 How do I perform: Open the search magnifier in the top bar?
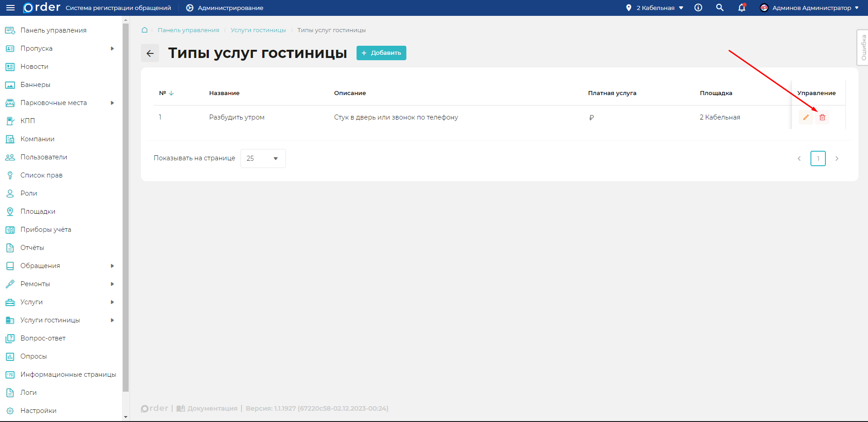720,8
